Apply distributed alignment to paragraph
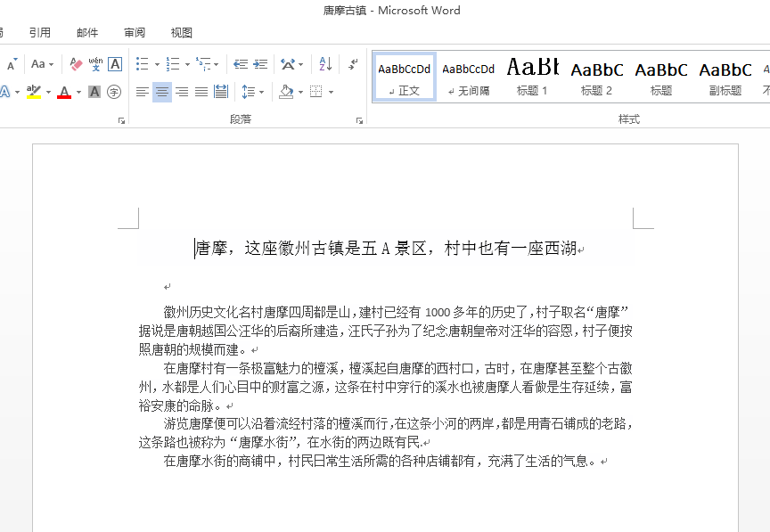 [x=220, y=92]
